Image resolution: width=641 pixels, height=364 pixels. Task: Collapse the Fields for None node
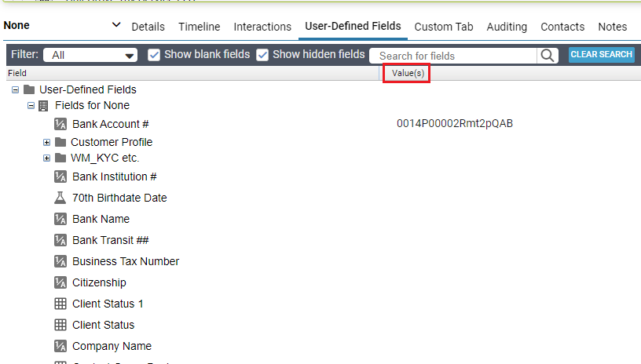point(31,106)
